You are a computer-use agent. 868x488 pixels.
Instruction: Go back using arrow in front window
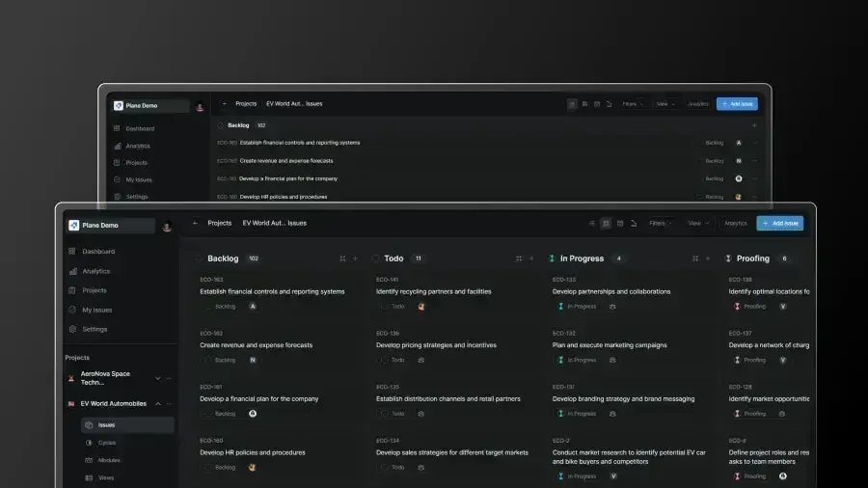(x=195, y=223)
